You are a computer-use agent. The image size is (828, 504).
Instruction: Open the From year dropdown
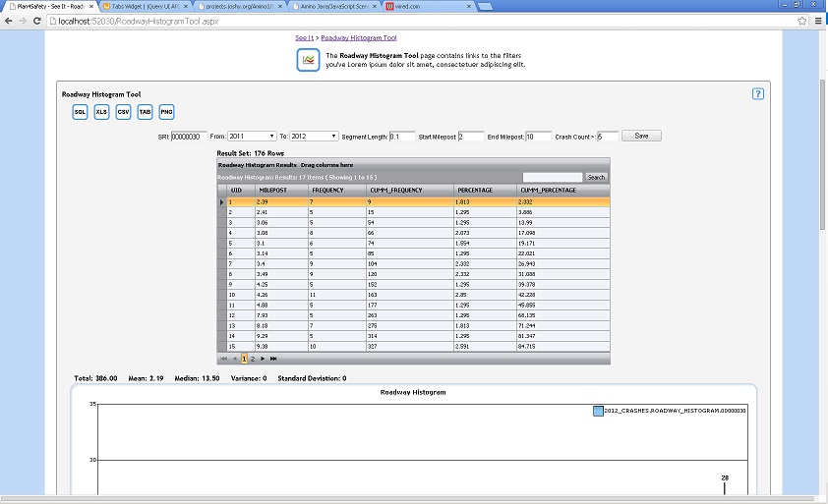pyautogui.click(x=252, y=137)
